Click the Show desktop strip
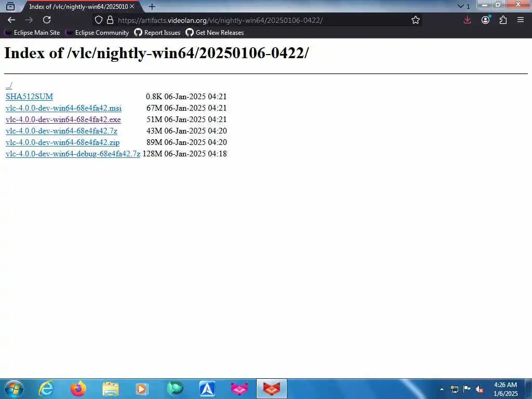 528,389
